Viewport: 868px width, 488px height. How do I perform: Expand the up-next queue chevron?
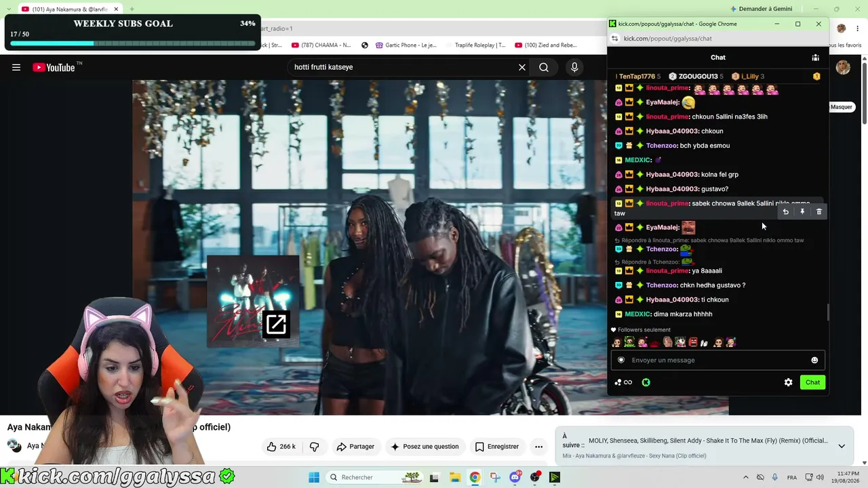pyautogui.click(x=842, y=446)
